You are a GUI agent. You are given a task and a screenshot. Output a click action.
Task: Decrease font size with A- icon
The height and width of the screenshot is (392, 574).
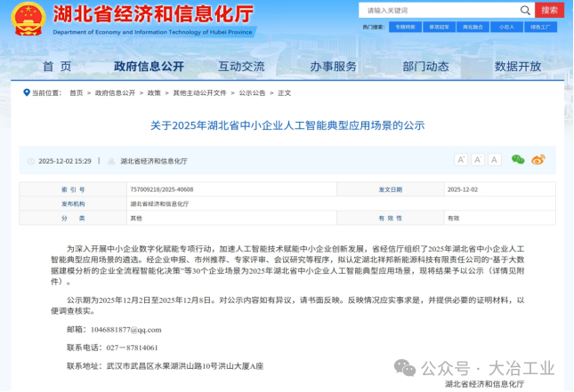click(x=477, y=160)
